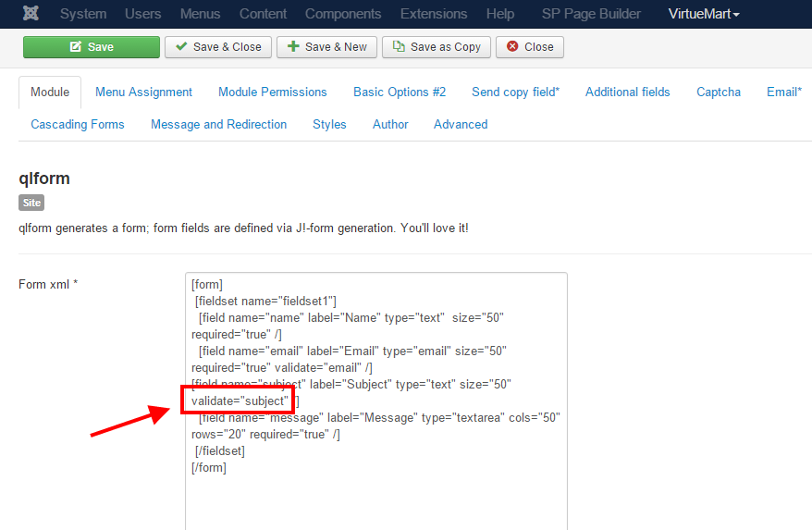Switch to Menu Assignment tab
Viewport: 812px width, 530px height.
(143, 92)
